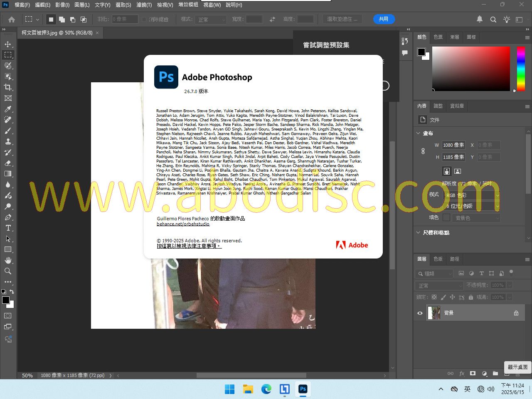Viewport: 532px width, 399px height.
Task: Select the Horizontal Type tool
Action: [x=8, y=228]
